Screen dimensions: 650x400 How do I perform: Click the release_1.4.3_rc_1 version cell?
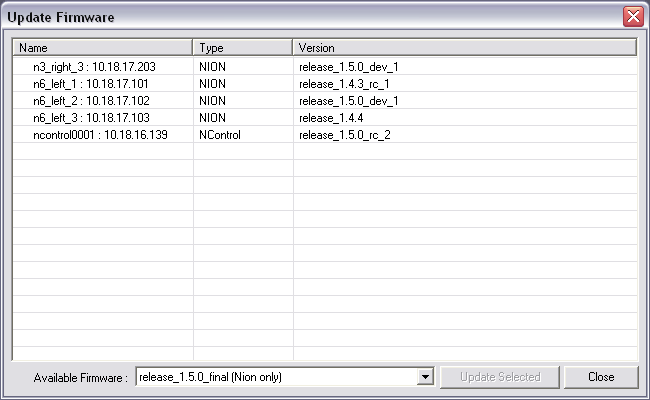tap(345, 84)
